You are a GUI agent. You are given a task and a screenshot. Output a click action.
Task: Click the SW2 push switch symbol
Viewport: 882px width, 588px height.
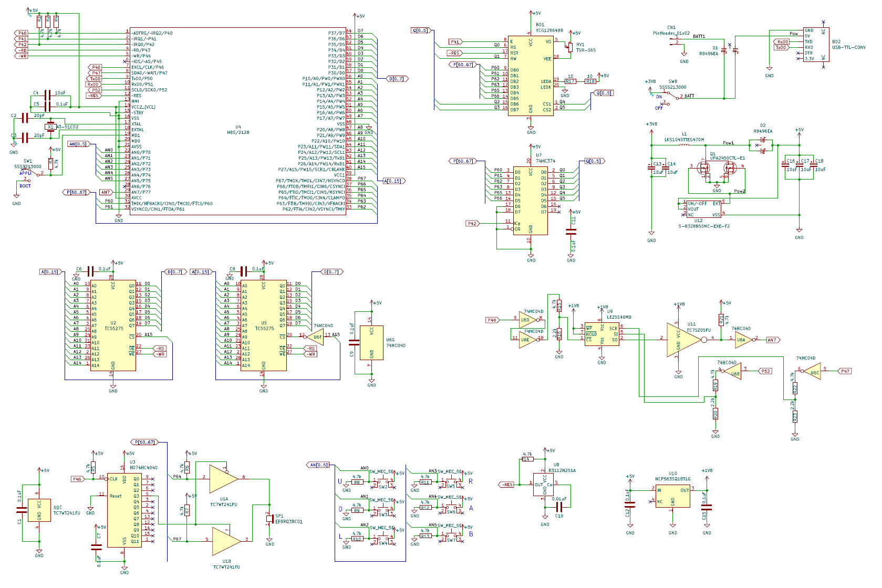382,481
